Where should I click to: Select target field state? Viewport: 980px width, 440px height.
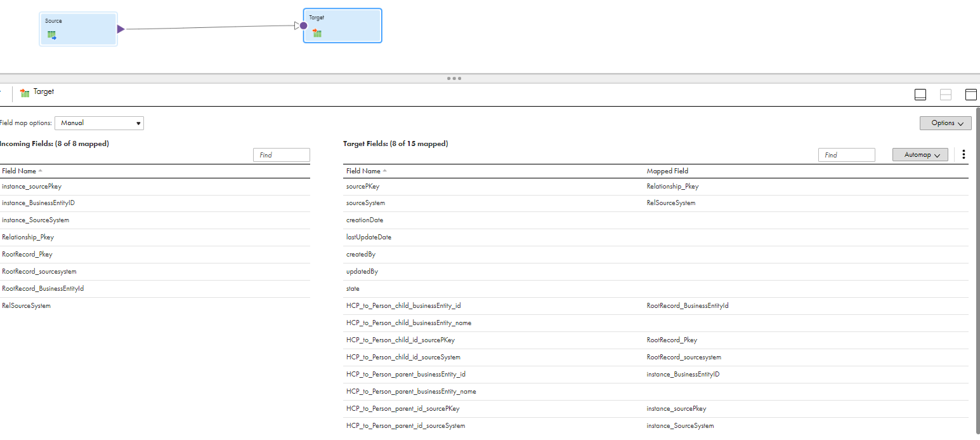pos(353,289)
